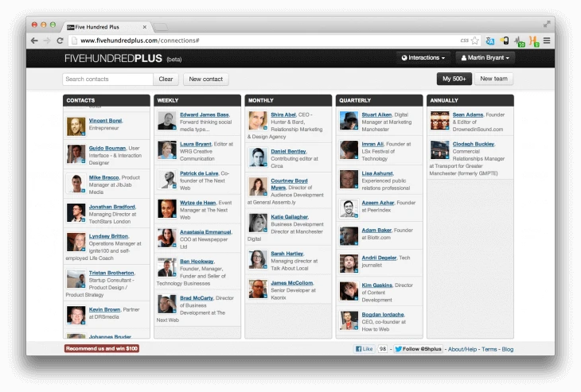Open Chrome hamburger menu
The image size is (581, 392).
click(547, 41)
